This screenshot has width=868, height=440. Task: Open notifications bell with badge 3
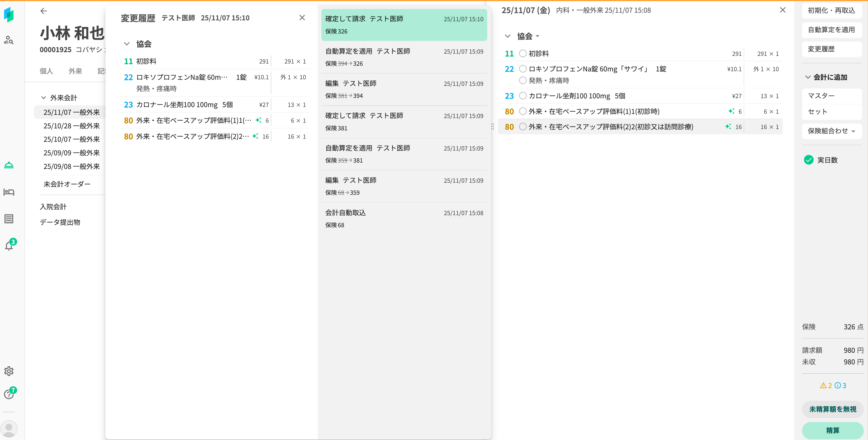pyautogui.click(x=9, y=246)
